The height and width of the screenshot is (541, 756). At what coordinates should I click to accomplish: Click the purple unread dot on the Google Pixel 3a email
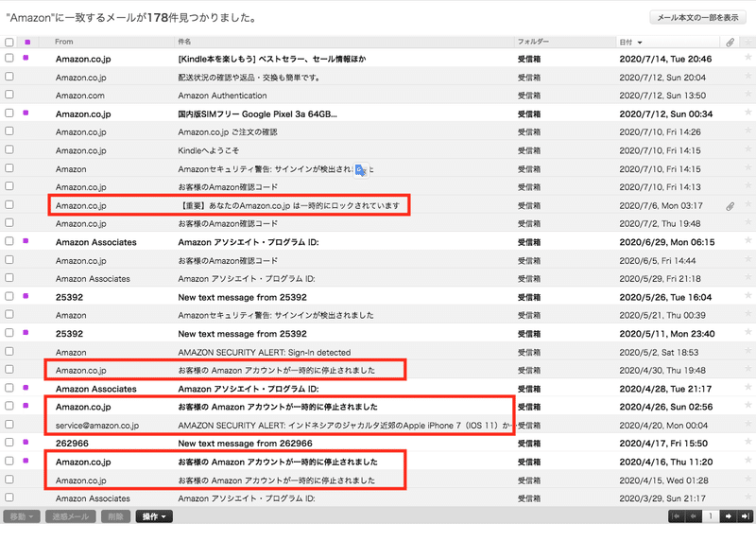(26, 113)
